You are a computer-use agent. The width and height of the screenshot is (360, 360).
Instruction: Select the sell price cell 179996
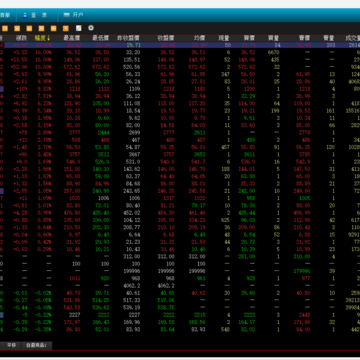coord(302,271)
